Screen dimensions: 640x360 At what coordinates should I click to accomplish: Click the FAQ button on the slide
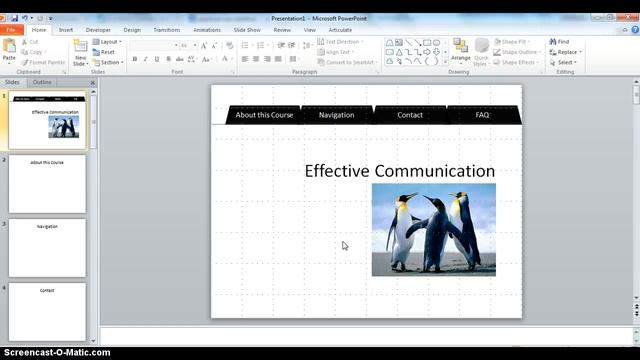(482, 115)
